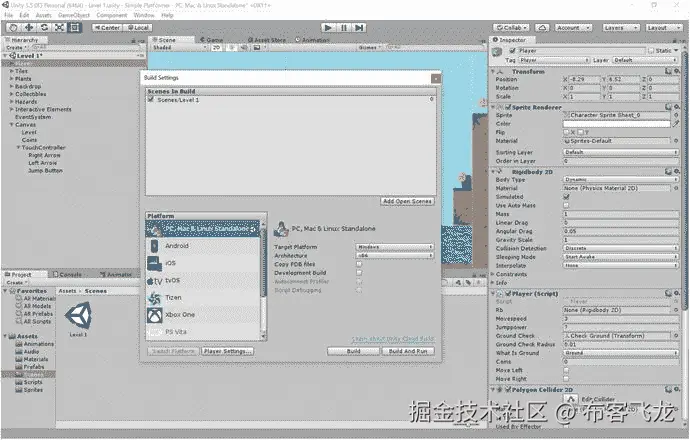Open the Cloud services icon button

point(542,28)
